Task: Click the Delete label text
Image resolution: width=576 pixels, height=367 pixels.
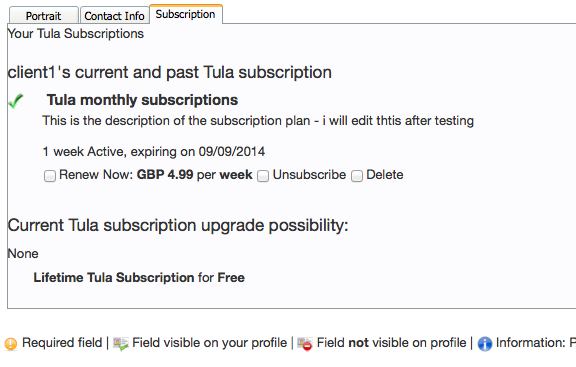Action: click(385, 174)
